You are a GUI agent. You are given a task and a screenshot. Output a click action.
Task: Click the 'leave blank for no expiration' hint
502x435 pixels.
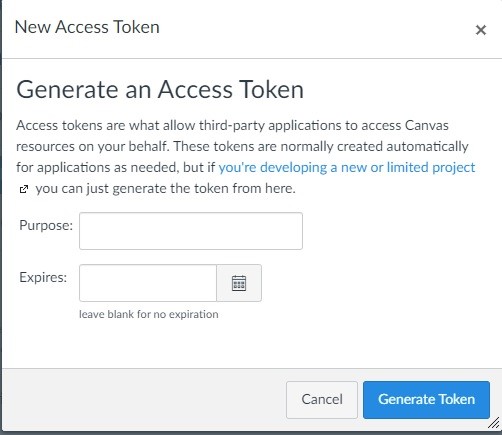[x=149, y=314]
